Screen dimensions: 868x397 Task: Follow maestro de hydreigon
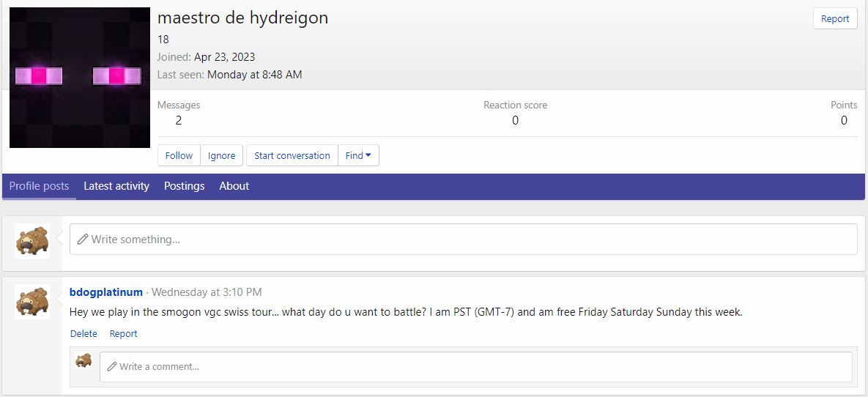tap(179, 155)
